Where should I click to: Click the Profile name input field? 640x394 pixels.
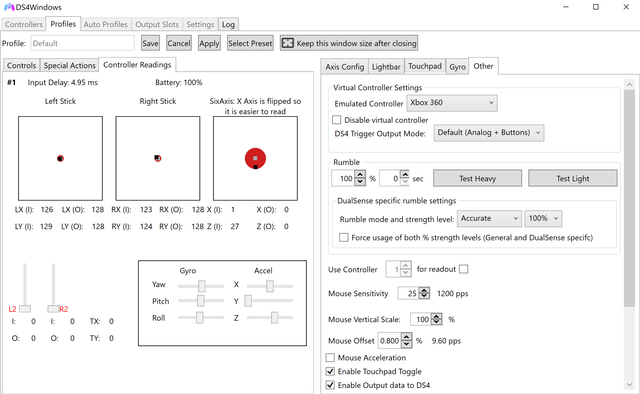pos(82,43)
